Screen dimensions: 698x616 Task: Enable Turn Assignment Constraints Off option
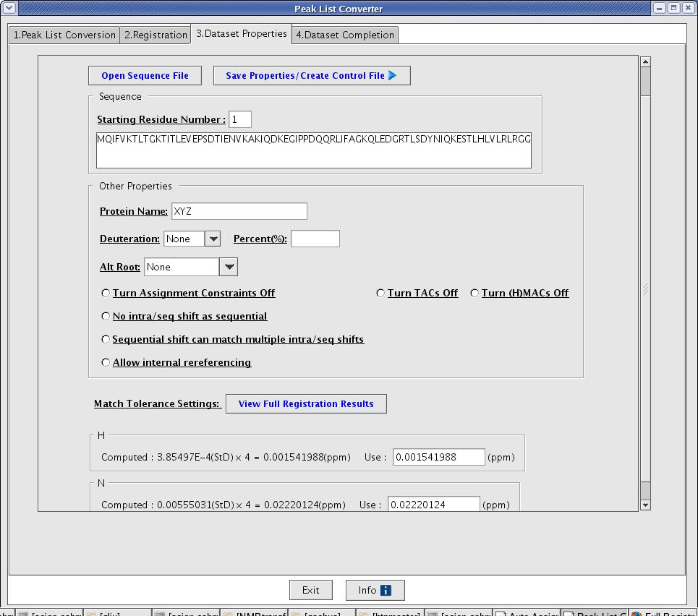pyautogui.click(x=106, y=294)
